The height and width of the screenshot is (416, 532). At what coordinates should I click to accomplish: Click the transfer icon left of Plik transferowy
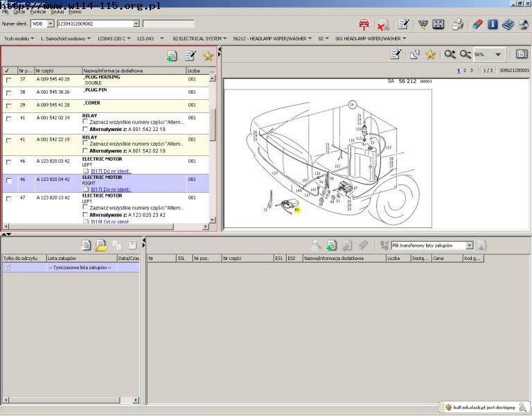tap(384, 245)
